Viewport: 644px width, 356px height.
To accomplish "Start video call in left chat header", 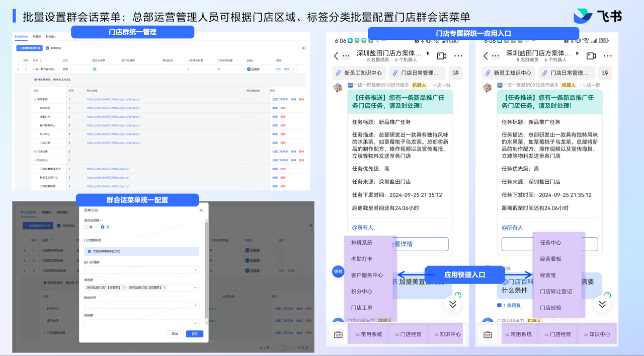I will [x=442, y=56].
